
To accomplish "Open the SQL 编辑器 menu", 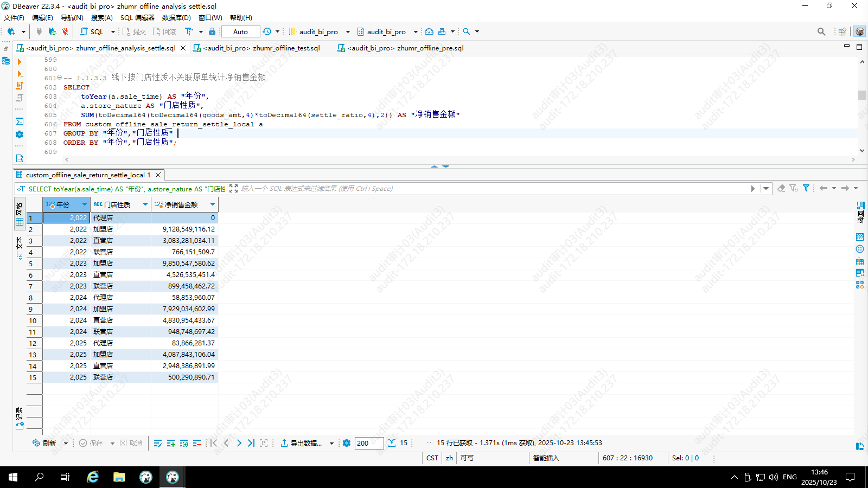I will (x=137, y=18).
